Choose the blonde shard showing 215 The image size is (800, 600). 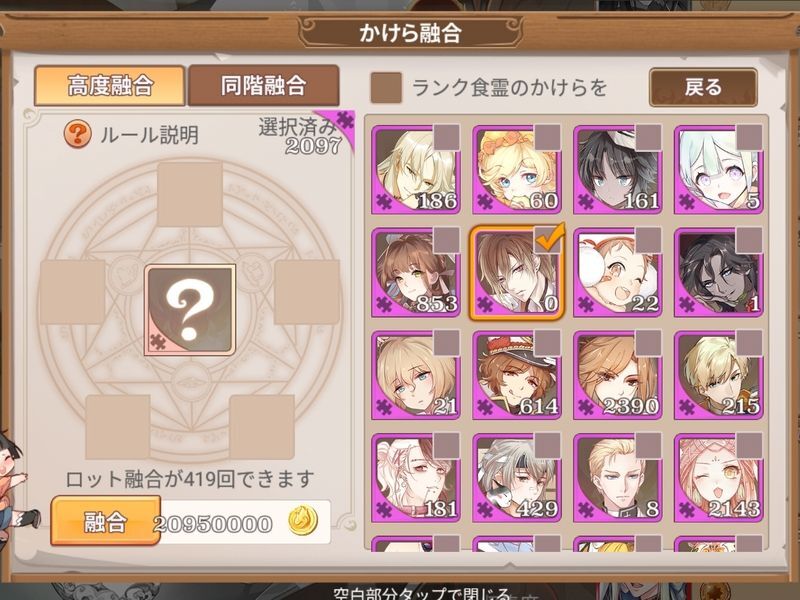[718, 375]
